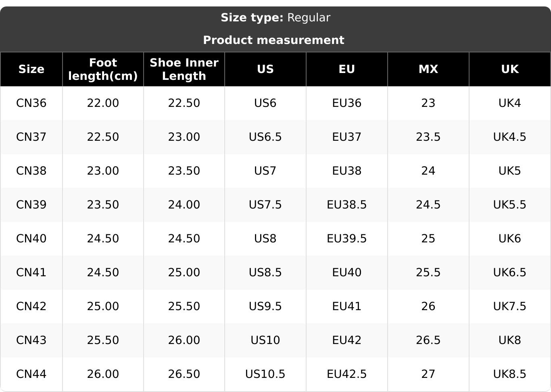Select the 26.50 shoe inner length cell
Viewport: 551px width, 392px height.
[184, 374]
